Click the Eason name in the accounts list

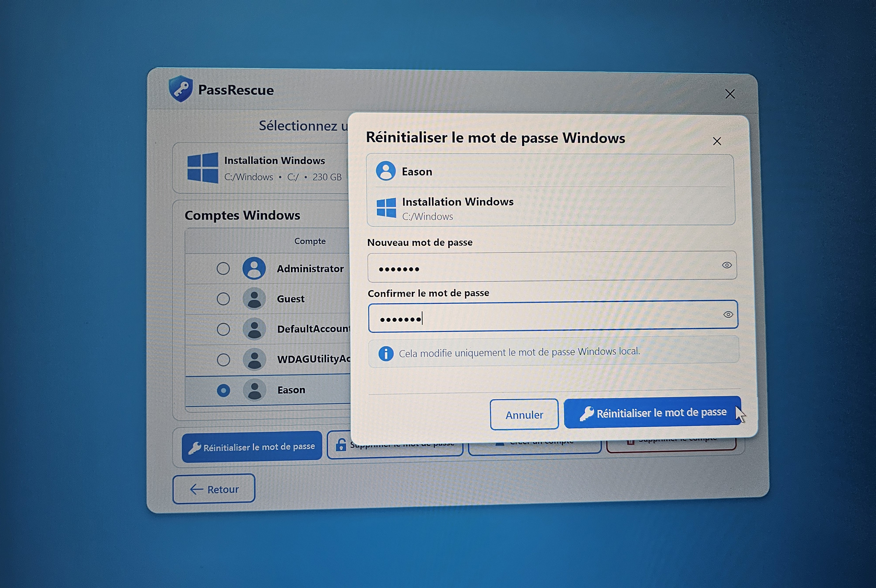coord(291,390)
